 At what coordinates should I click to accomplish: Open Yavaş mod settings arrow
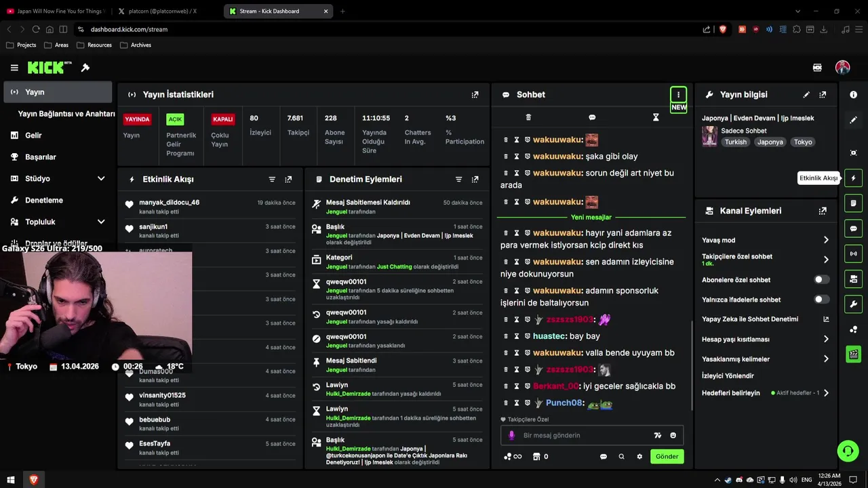[826, 240]
